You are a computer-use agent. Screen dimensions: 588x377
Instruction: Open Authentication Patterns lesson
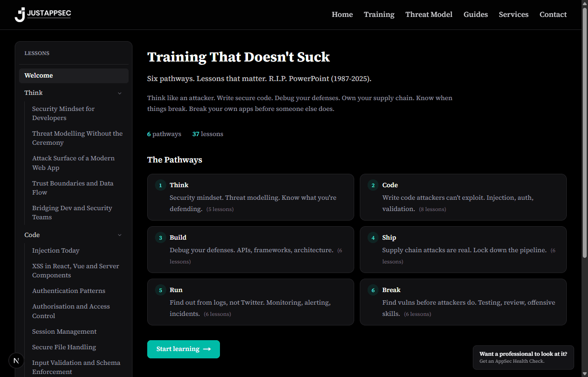point(69,291)
